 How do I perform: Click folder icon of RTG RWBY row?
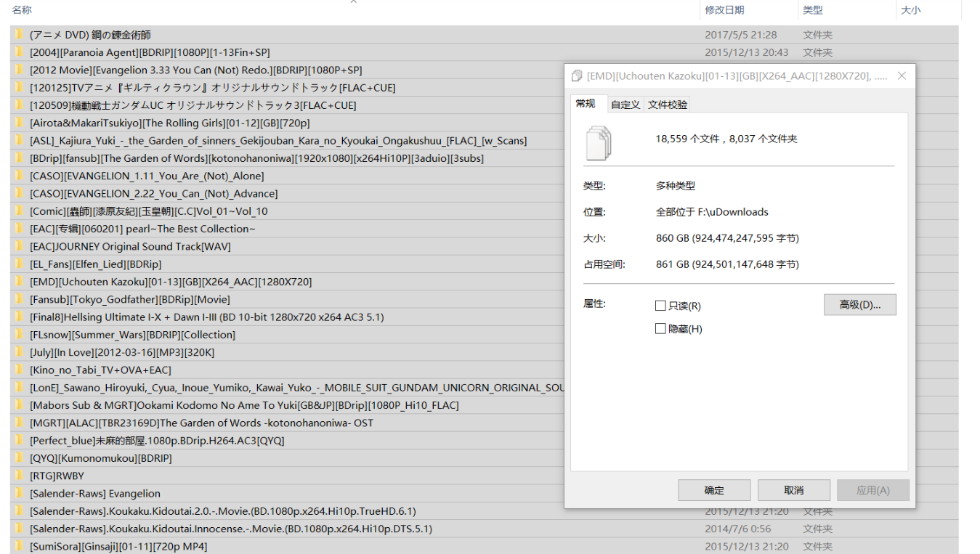[20, 476]
